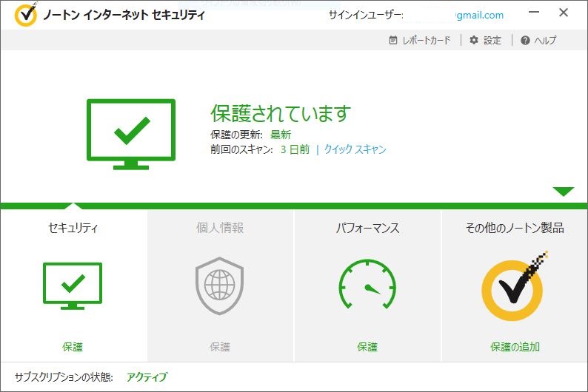Image resolution: width=588 pixels, height=392 pixels.
Task: Click the アクティブ subscription status
Action: [x=147, y=376]
